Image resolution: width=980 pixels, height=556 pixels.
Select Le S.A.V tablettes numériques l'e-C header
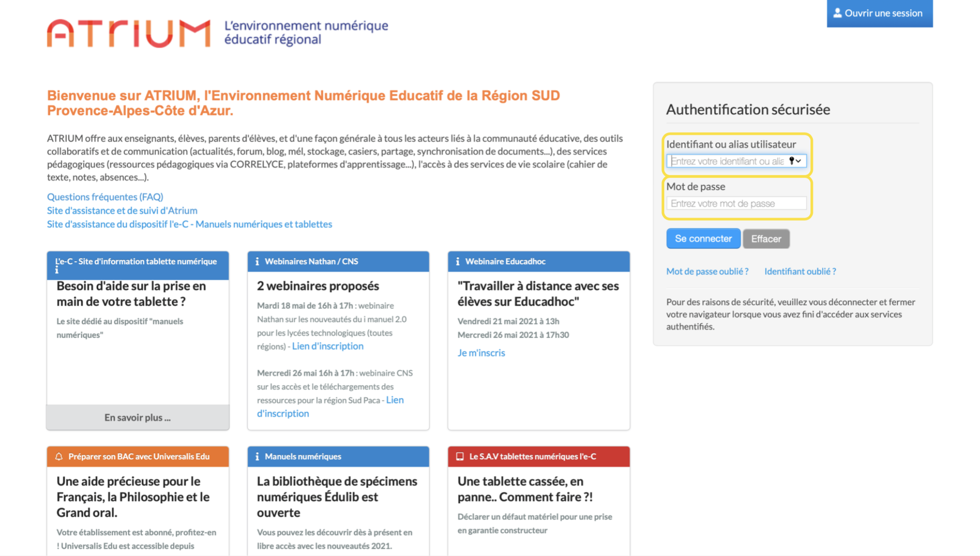(539, 456)
